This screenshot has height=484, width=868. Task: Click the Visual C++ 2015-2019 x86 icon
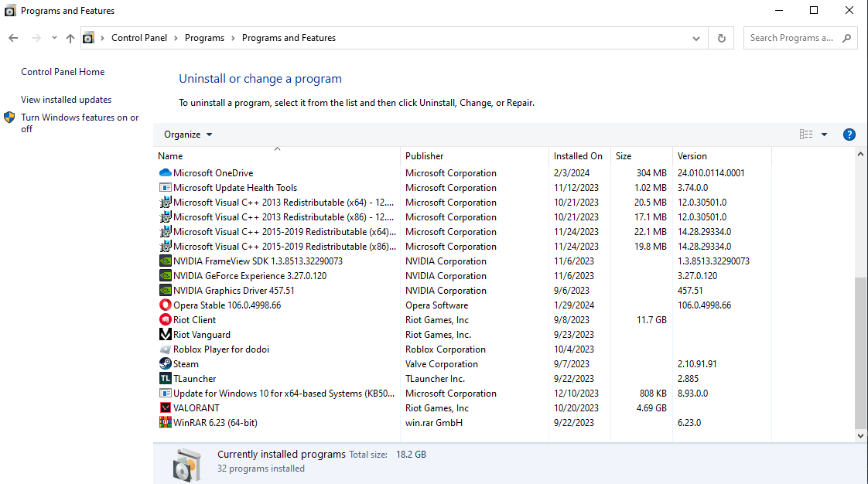(165, 247)
